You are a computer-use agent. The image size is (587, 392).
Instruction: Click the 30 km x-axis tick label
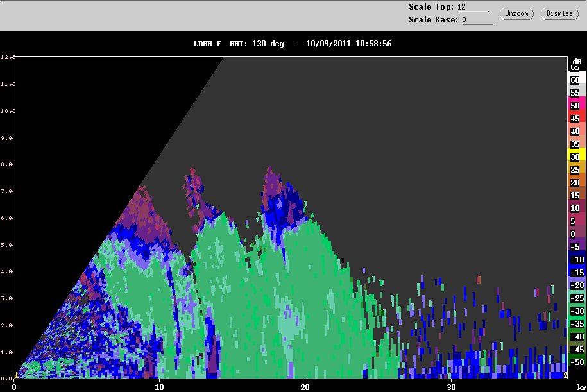[452, 387]
